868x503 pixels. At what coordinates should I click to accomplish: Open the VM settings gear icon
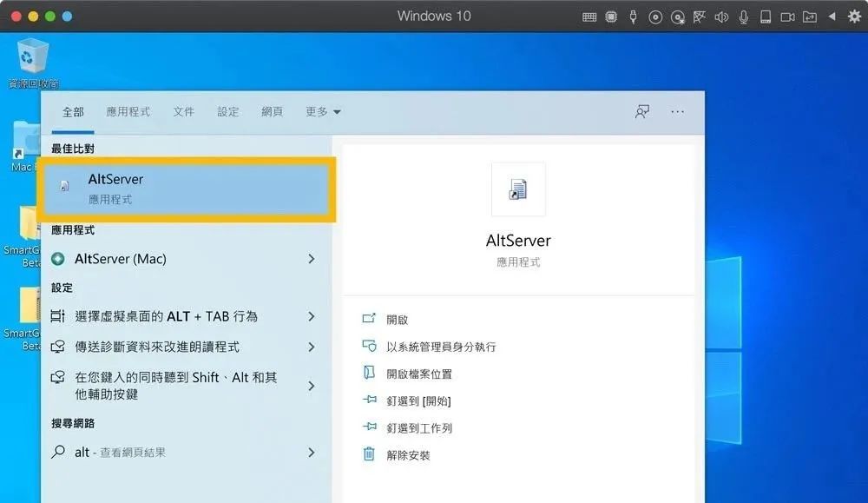tap(854, 17)
